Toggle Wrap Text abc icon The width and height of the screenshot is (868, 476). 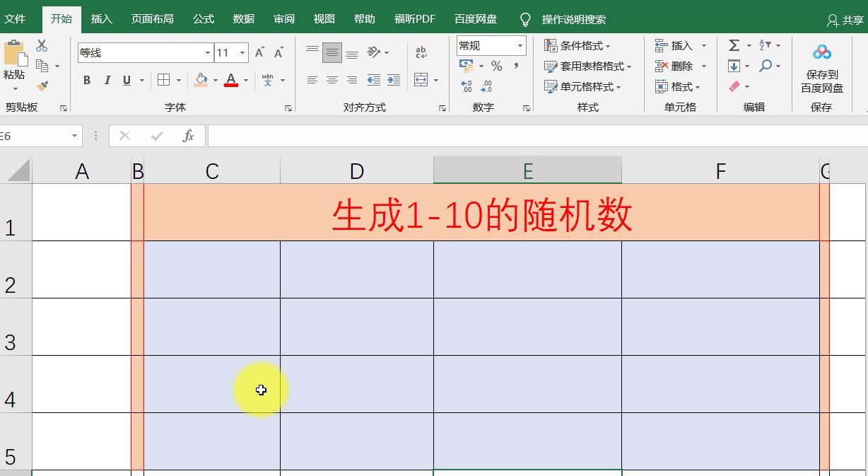[421, 52]
